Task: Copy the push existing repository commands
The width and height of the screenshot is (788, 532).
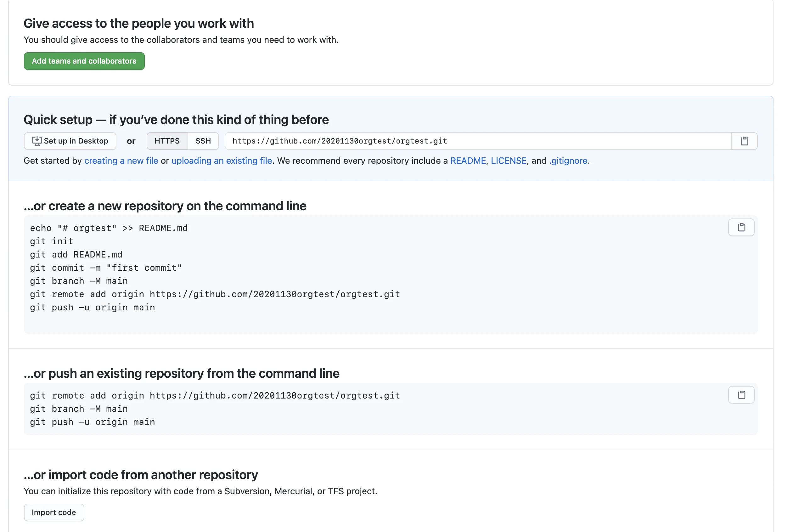Action: point(741,395)
